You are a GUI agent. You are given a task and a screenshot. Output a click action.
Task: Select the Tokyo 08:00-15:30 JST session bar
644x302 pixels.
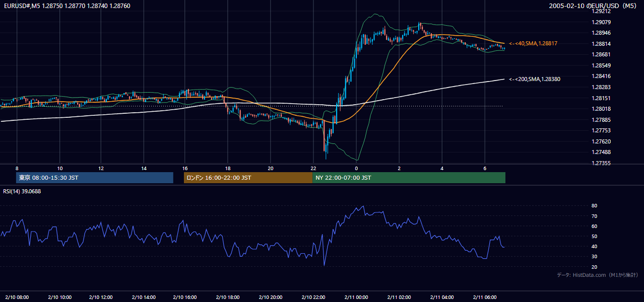click(x=95, y=178)
